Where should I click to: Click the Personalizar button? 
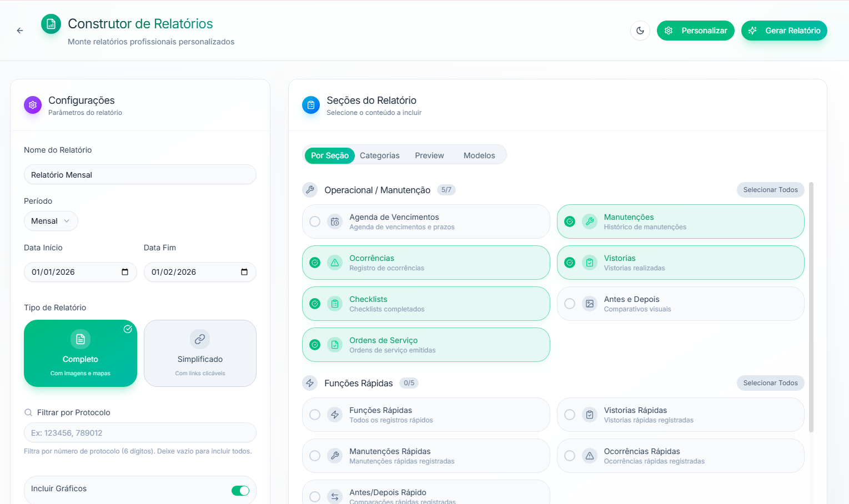[696, 31]
